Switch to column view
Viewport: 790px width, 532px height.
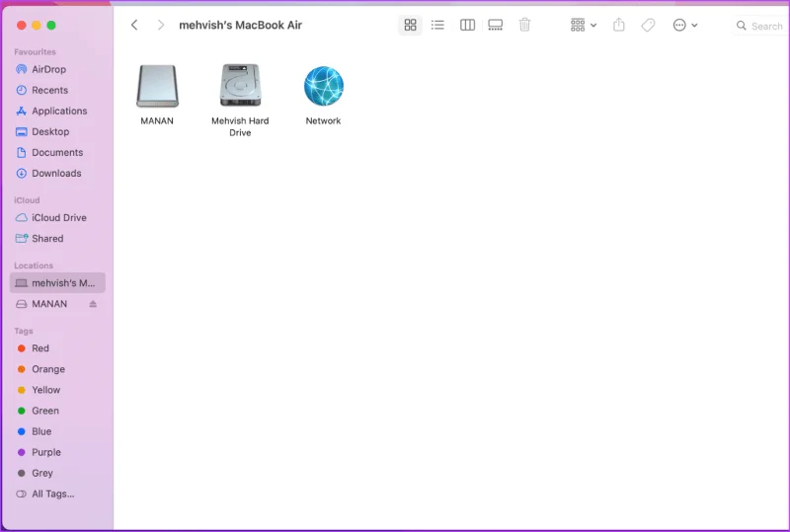point(467,25)
